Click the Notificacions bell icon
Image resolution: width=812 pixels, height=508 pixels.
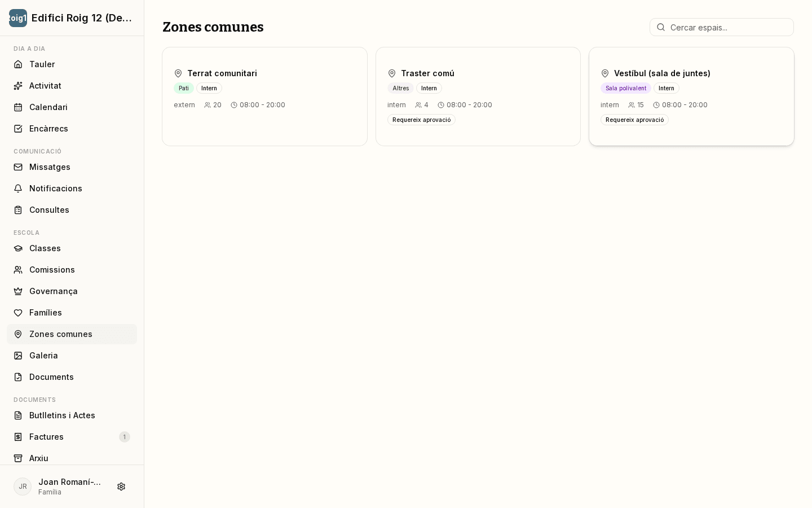pyautogui.click(x=18, y=189)
